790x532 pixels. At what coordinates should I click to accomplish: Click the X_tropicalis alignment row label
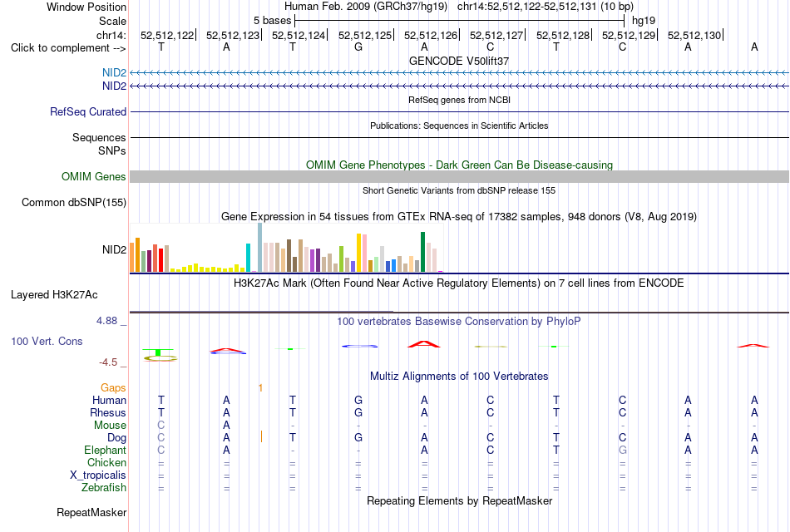[98, 475]
